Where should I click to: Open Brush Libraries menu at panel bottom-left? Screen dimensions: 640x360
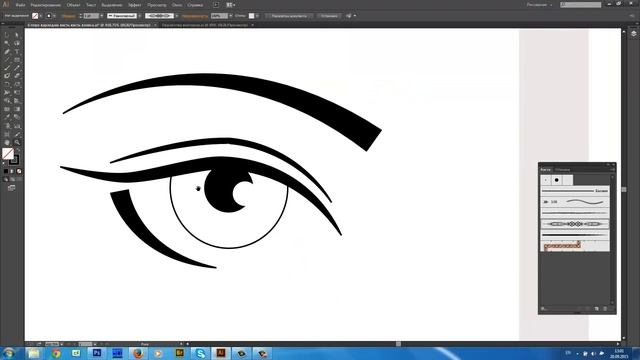[x=544, y=309]
